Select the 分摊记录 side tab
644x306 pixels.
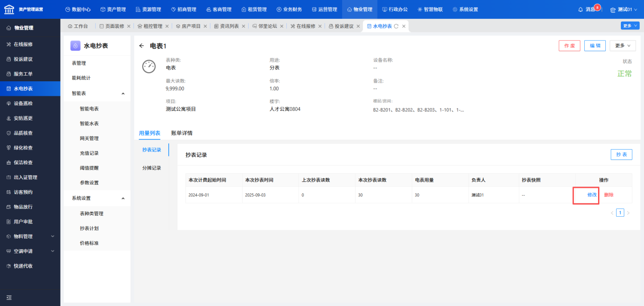[152, 168]
